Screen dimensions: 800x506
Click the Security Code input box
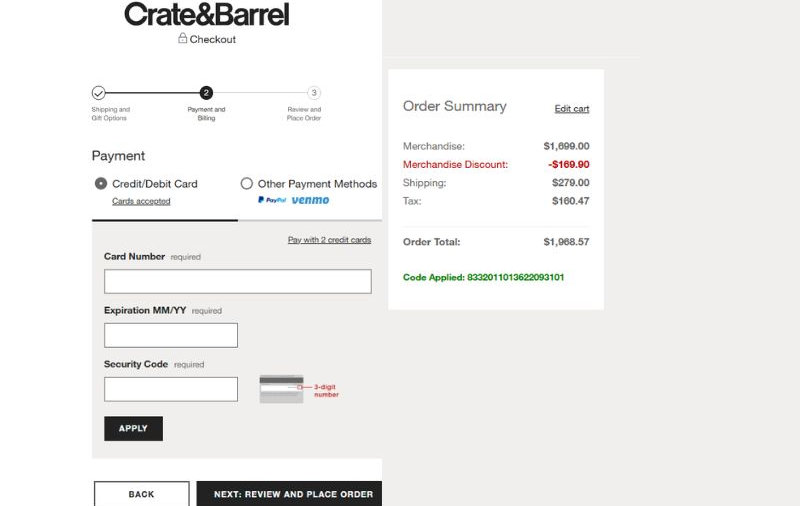[x=171, y=389]
